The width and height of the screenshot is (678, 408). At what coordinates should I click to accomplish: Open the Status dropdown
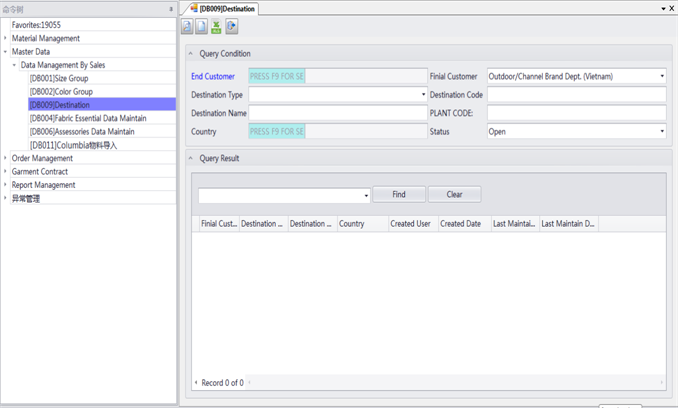pyautogui.click(x=662, y=131)
